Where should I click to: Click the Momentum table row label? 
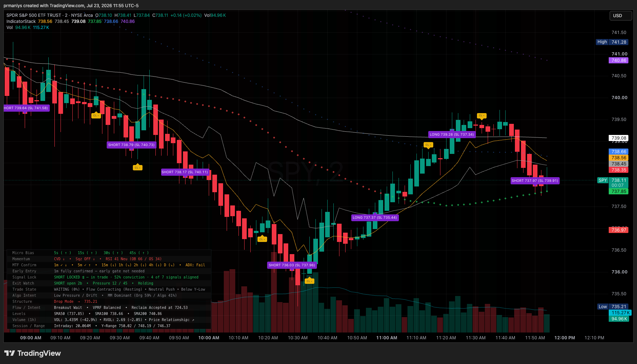tap(21, 259)
